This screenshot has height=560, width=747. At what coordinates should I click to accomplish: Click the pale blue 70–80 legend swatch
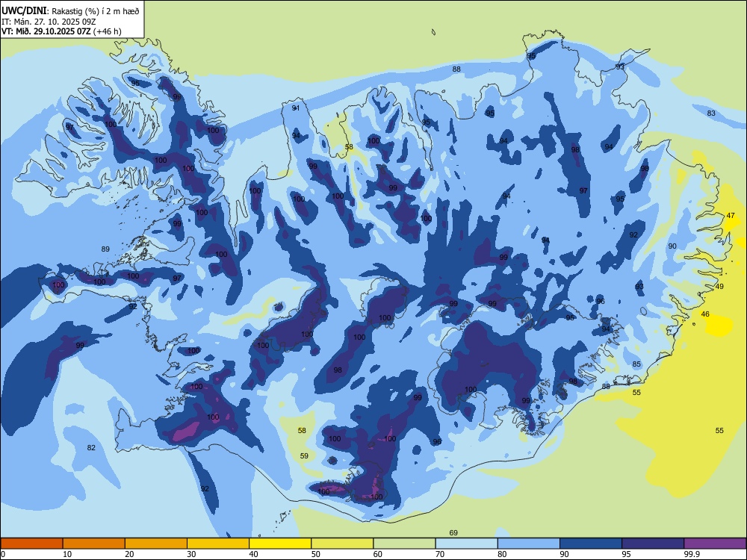pos(467,544)
